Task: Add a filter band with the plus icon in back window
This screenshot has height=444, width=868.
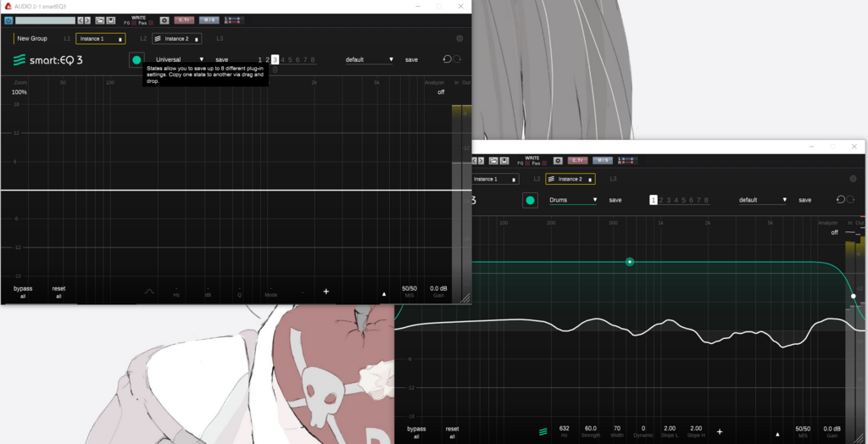Action: [x=720, y=431]
